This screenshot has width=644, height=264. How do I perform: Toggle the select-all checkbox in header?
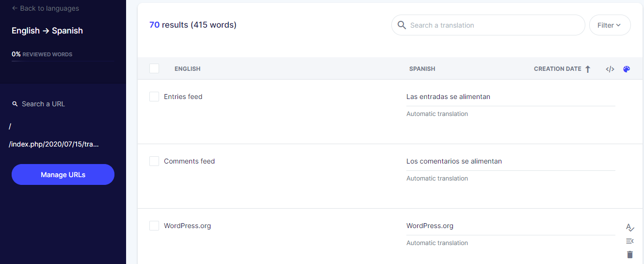click(154, 68)
